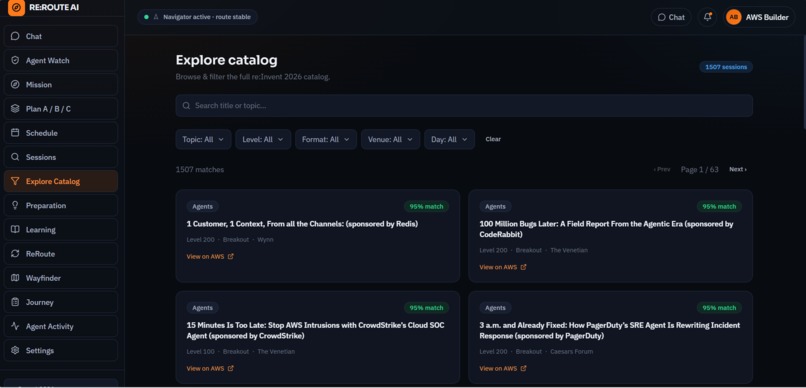Click the RE:ROUTE AI compass logo

pyautogui.click(x=16, y=8)
